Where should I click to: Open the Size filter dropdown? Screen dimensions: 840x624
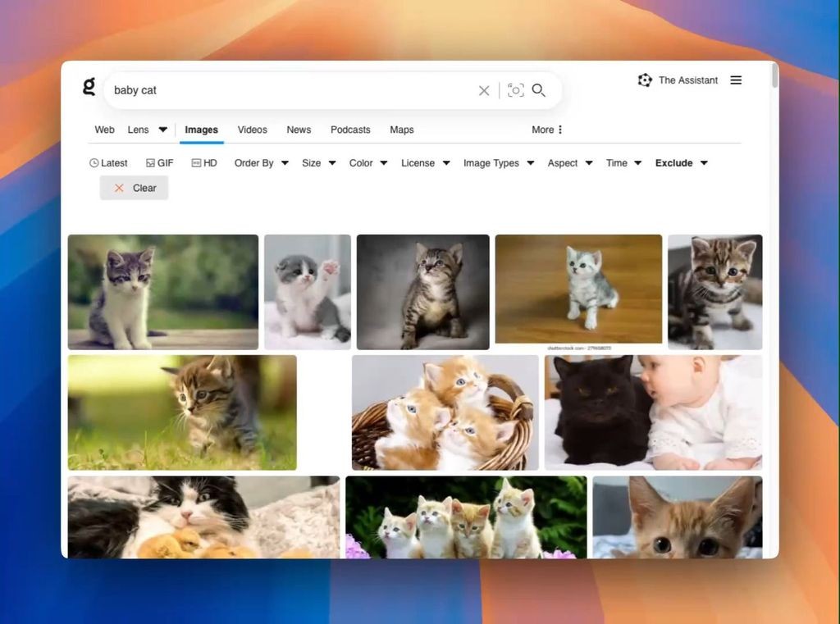point(319,163)
